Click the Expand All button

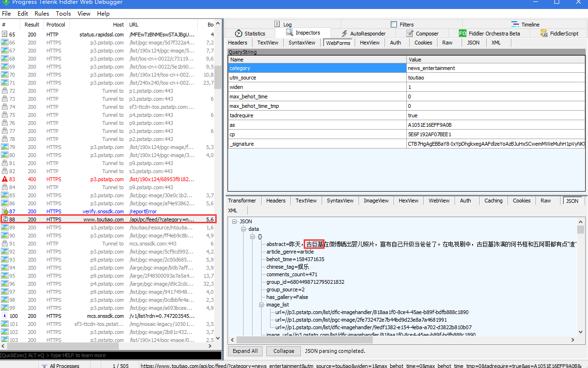pyautogui.click(x=245, y=351)
